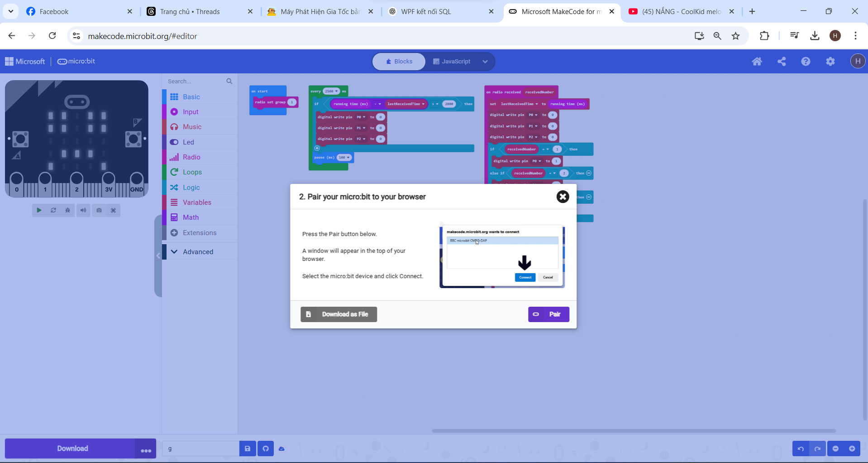Open the Chrome three-dot menu
This screenshot has width=868, height=463.
pyautogui.click(x=855, y=36)
